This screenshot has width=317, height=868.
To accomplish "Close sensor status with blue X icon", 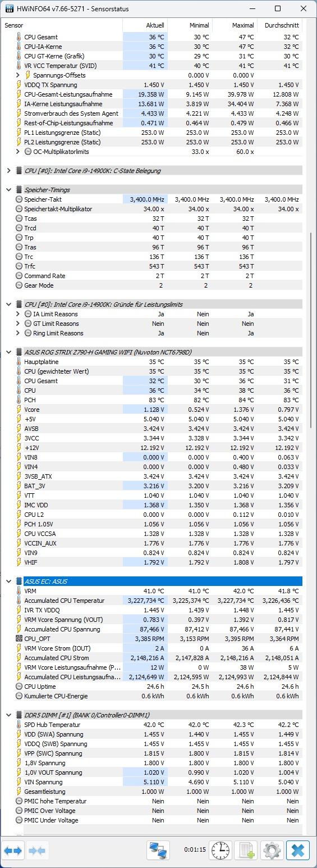I will pyautogui.click(x=297, y=850).
